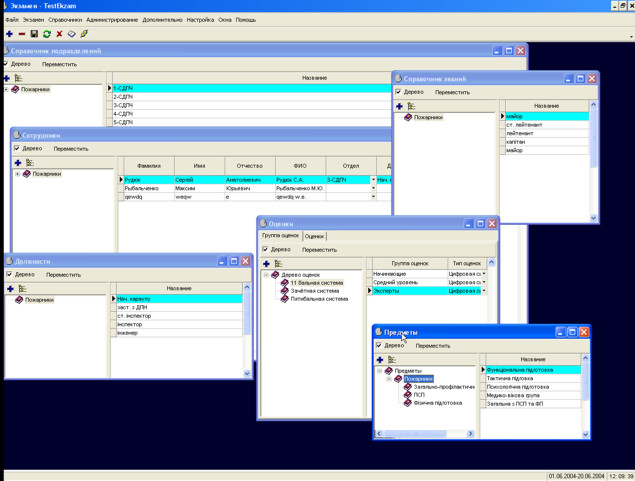Add a node with plus icon in Предметы window
This screenshot has width=635, height=481.
click(x=380, y=360)
